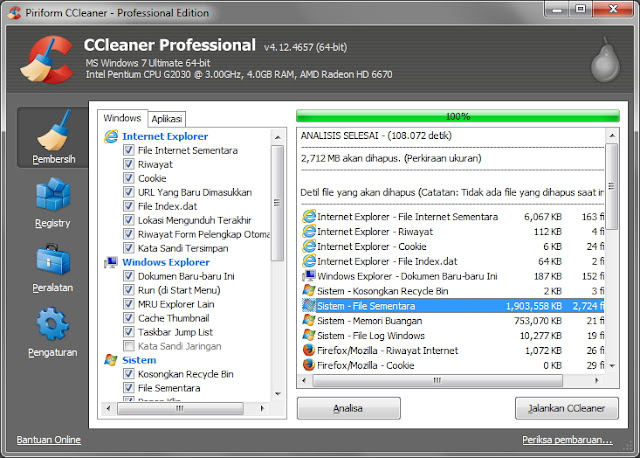Click IE icon beside File Index.dat result
The width and height of the screenshot is (640, 458).
pos(309,261)
